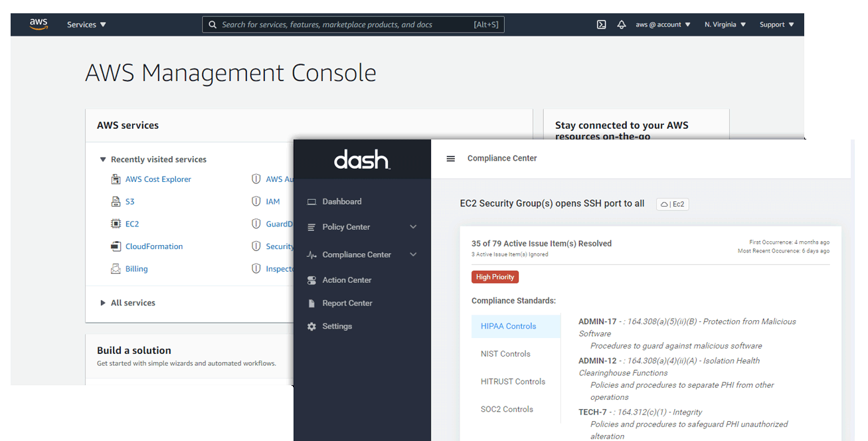Image resolution: width=868 pixels, height=441 pixels.
Task: Click the search magnifier icon in the AWS search bar
Action: point(213,25)
